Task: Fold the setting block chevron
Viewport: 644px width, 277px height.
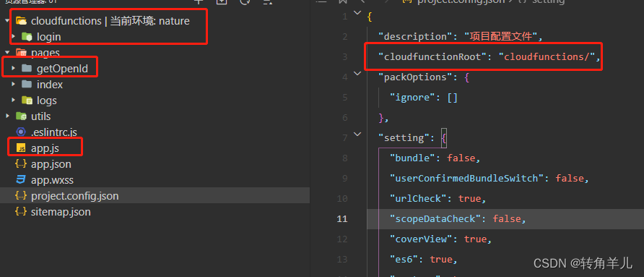Action: click(x=357, y=134)
